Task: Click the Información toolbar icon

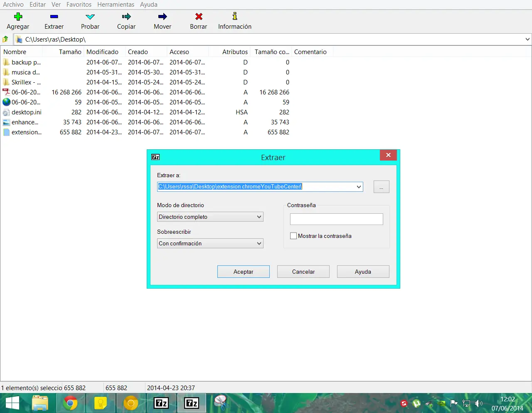Action: pos(235,16)
